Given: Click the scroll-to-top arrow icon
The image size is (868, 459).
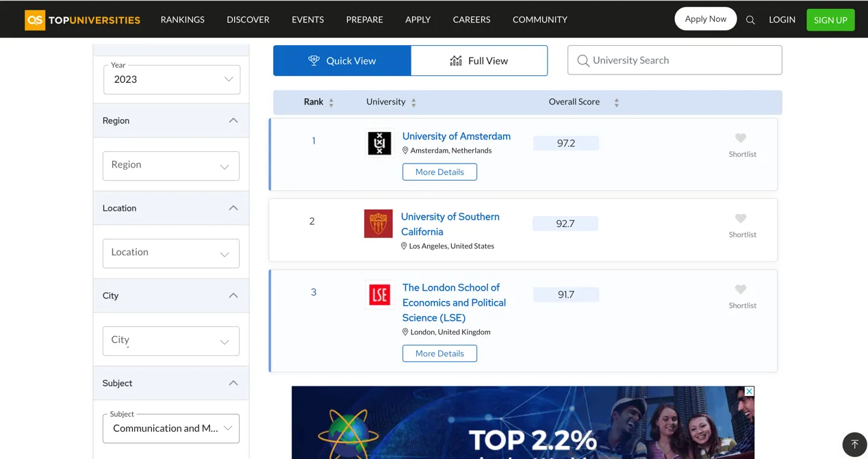Looking at the screenshot, I should pyautogui.click(x=854, y=444).
